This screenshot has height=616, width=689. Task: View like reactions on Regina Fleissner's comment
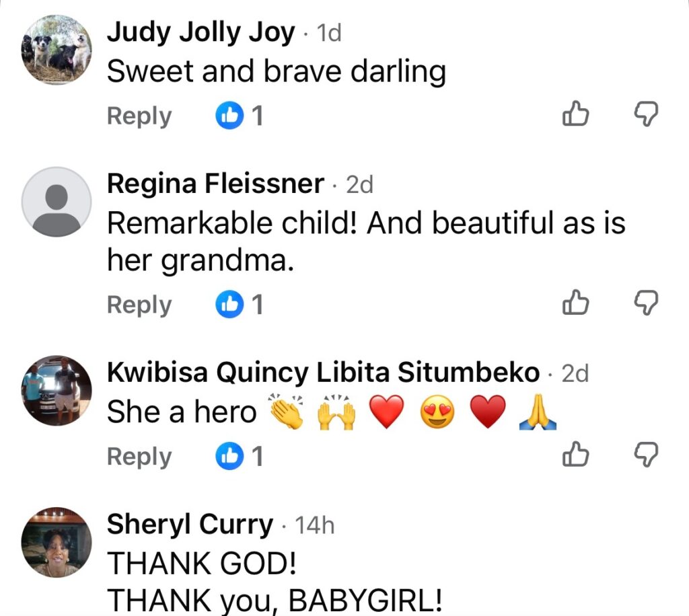(x=240, y=304)
